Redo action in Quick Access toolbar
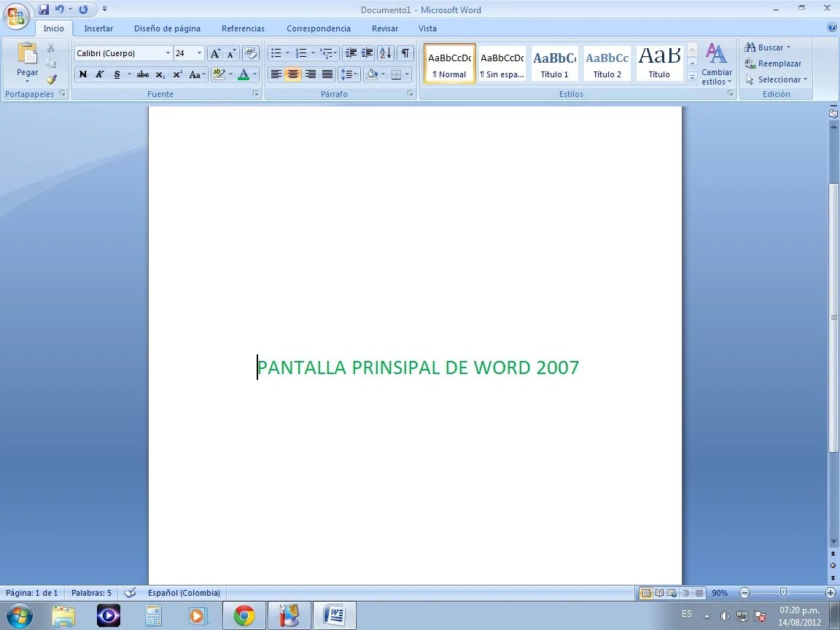The height and width of the screenshot is (630, 840). [x=83, y=9]
